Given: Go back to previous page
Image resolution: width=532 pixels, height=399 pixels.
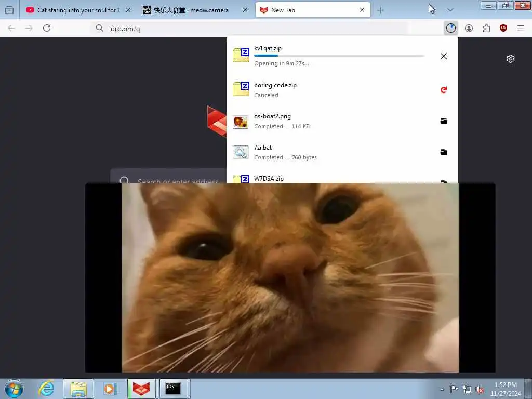Looking at the screenshot, I should 11,28.
